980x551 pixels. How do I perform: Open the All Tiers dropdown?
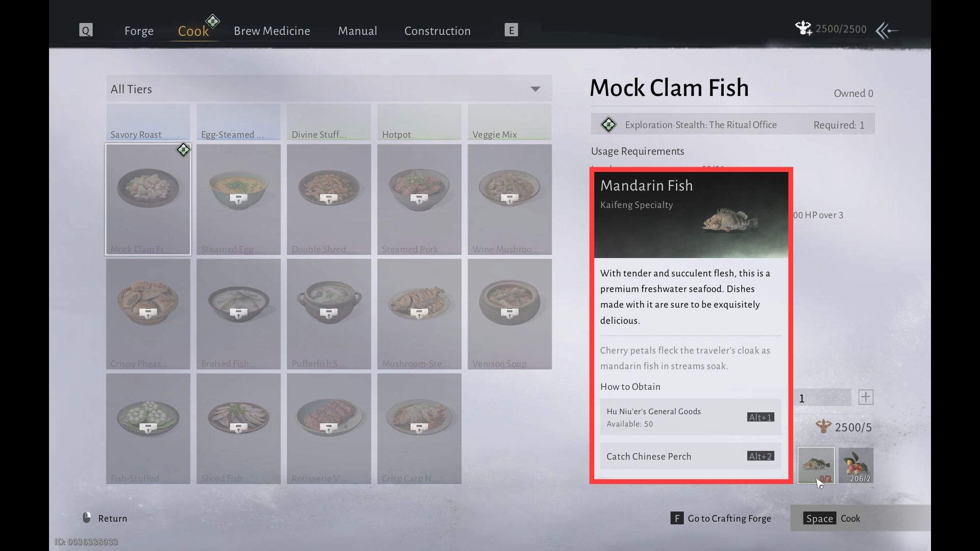tap(329, 89)
